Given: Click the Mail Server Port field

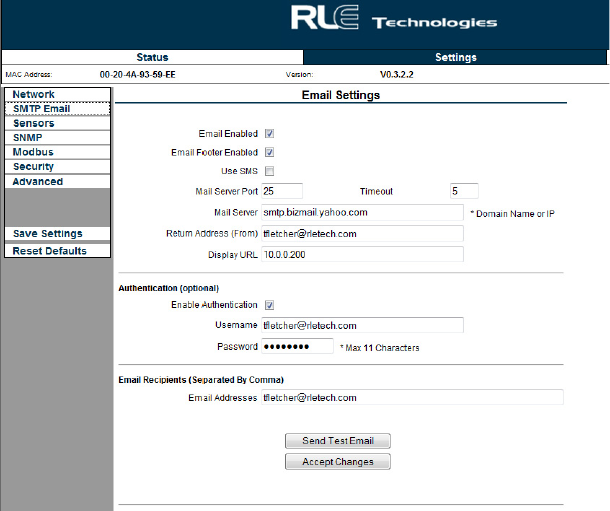Looking at the screenshot, I should (x=281, y=191).
